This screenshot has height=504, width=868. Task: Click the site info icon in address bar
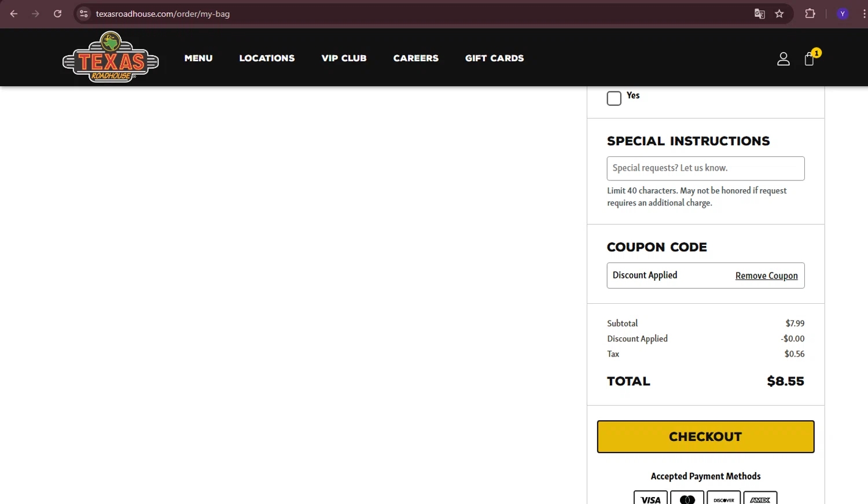[84, 13]
